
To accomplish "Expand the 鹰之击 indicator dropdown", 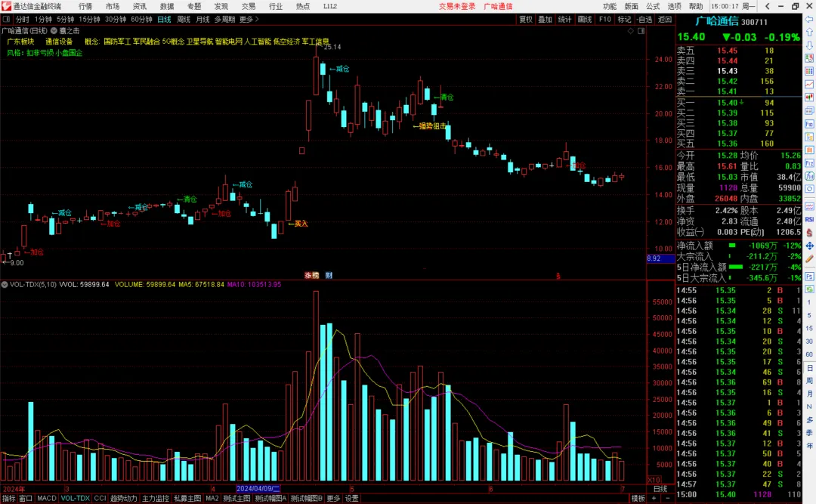I will pos(54,31).
